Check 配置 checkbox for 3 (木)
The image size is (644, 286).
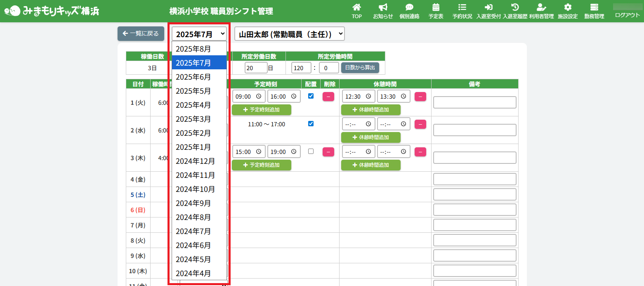click(x=311, y=151)
